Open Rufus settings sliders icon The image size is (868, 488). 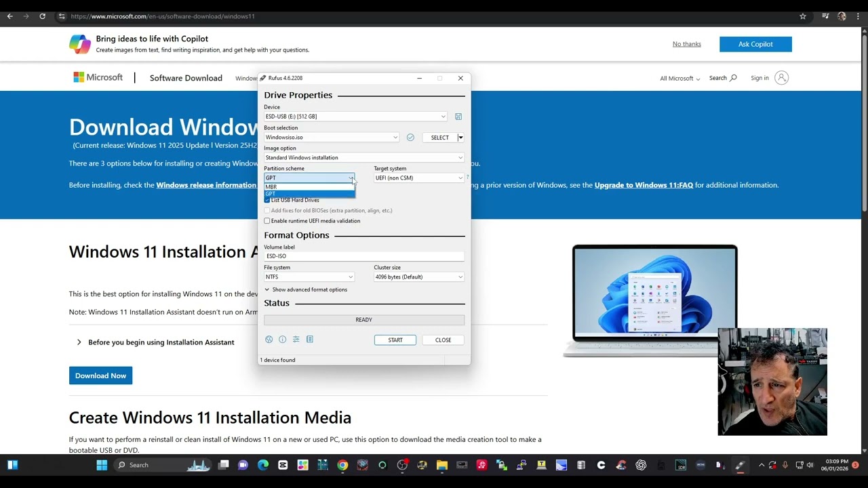pyautogui.click(x=296, y=340)
